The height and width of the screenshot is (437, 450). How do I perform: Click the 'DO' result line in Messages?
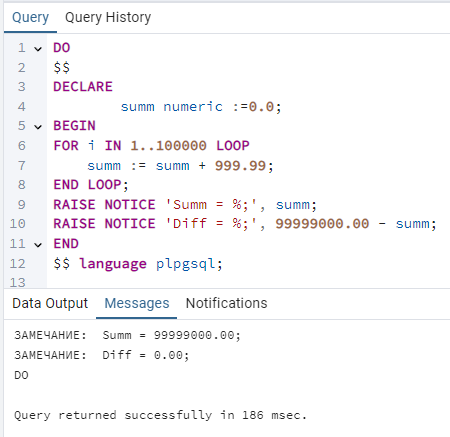coord(21,375)
